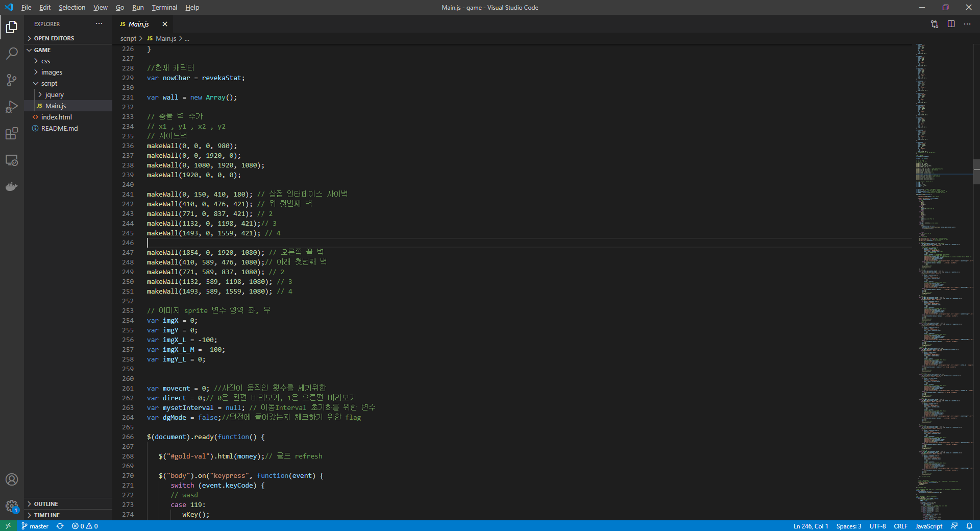Open the Remote Explorer icon
Viewport: 980px width, 531px height.
tap(11, 160)
